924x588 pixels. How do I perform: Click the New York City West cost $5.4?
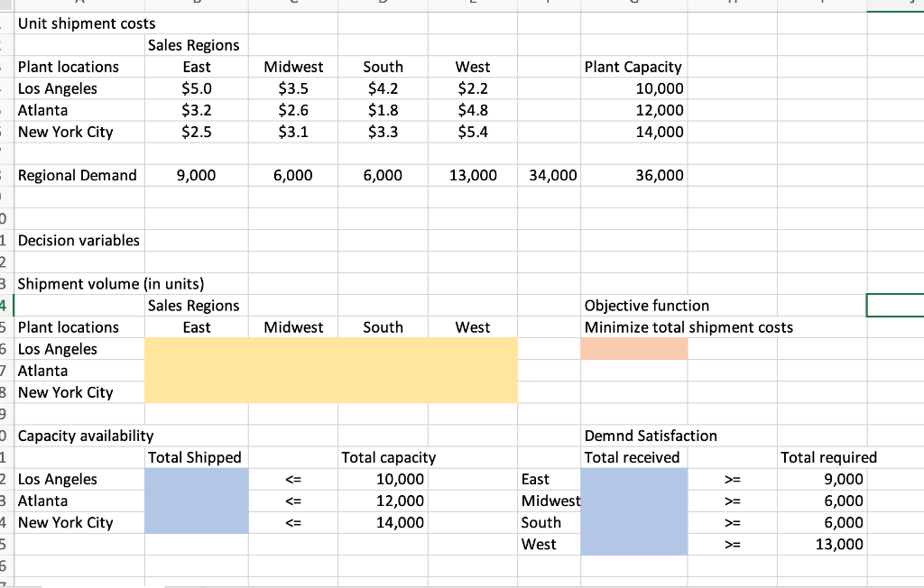[x=473, y=133]
